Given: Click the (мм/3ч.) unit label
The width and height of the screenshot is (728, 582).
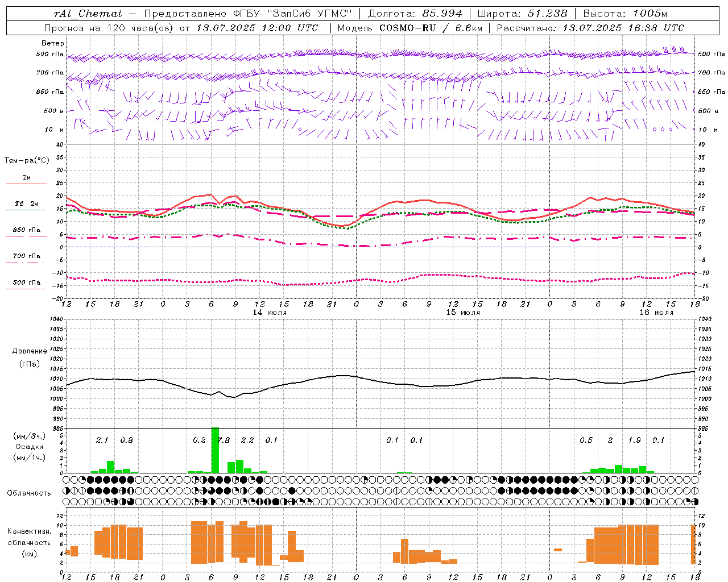Looking at the screenshot, I should pos(30,436).
